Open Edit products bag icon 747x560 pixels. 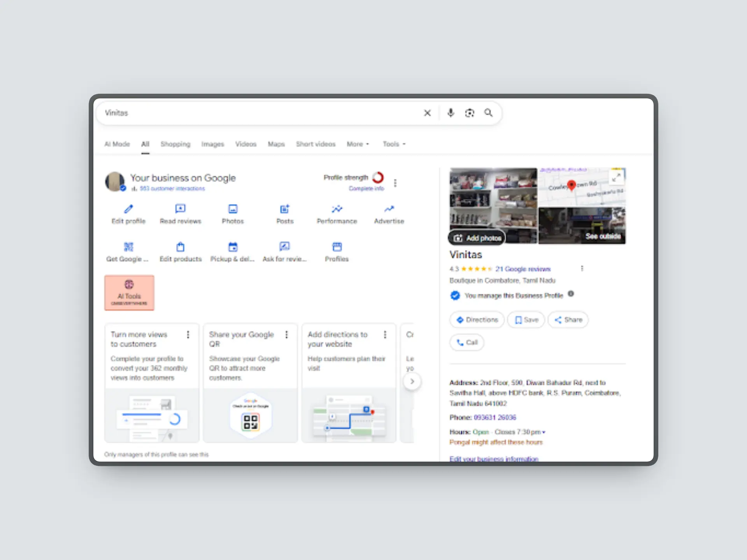(181, 247)
